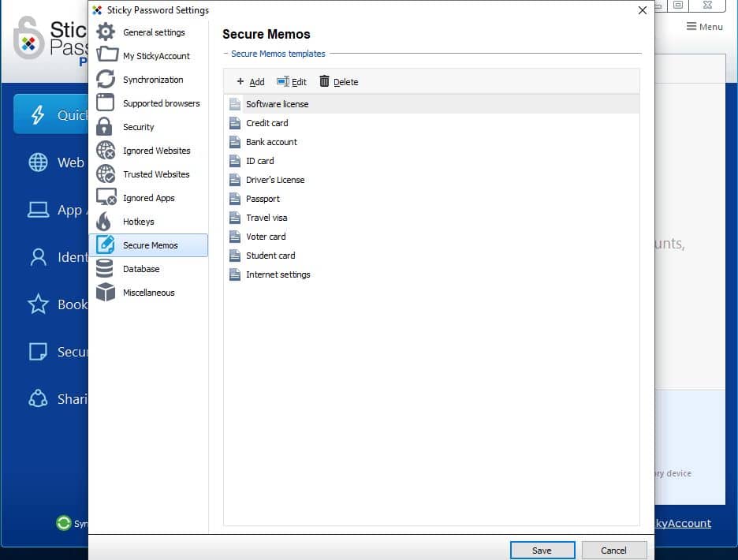The height and width of the screenshot is (560, 738).
Task: Open Ignored Apps settings
Action: (149, 198)
